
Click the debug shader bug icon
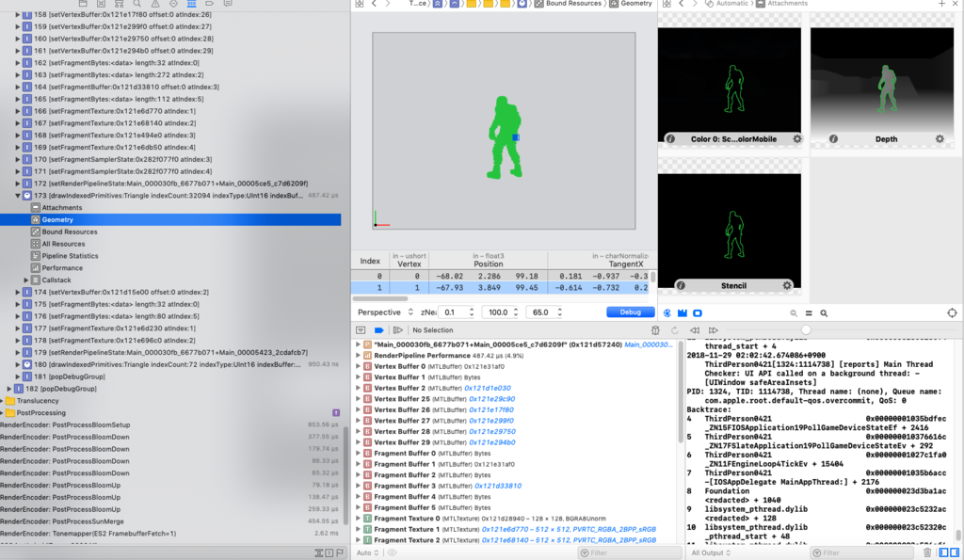[655, 330]
